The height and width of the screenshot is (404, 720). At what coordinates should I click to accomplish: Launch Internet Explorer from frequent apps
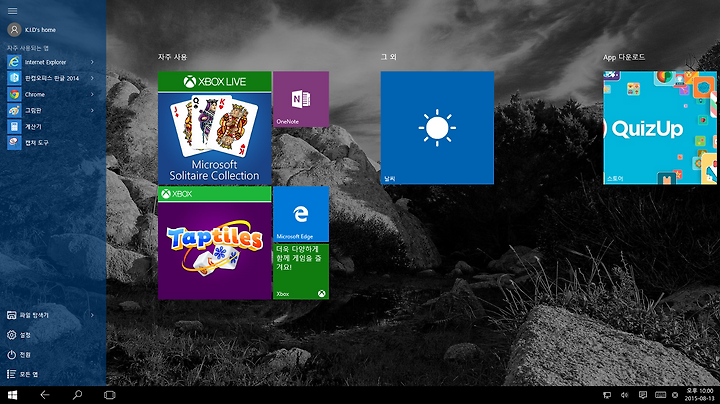(x=46, y=62)
